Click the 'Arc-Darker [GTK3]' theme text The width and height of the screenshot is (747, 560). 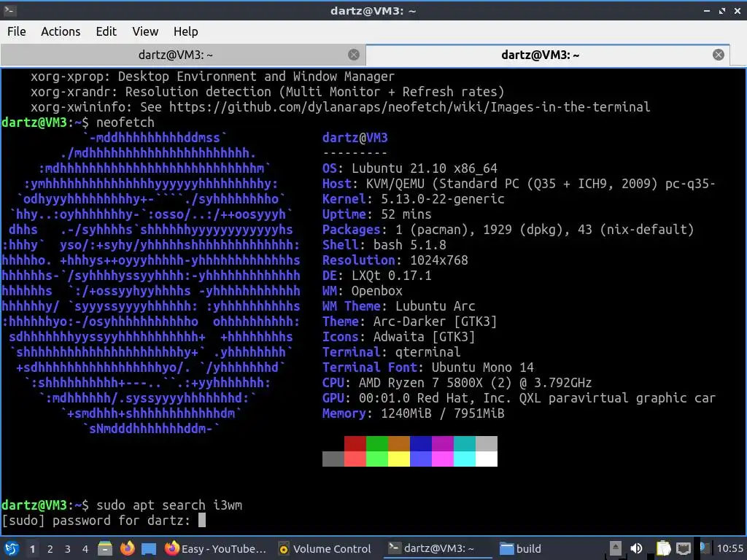435,322
